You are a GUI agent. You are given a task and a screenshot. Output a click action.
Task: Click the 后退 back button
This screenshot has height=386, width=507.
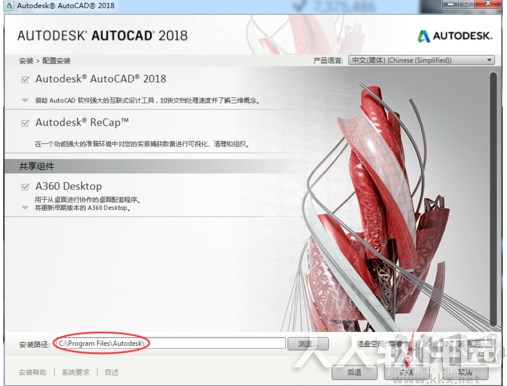pyautogui.click(x=354, y=372)
